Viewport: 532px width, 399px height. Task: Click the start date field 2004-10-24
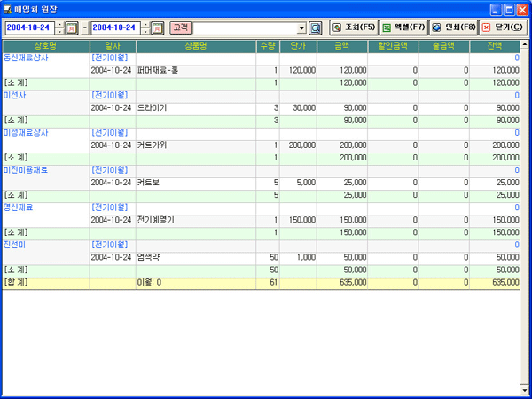click(x=30, y=28)
